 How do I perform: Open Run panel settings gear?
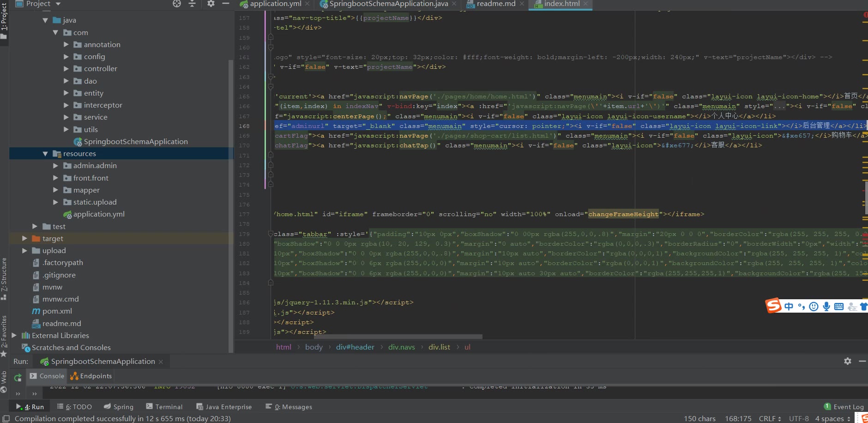pyautogui.click(x=848, y=361)
